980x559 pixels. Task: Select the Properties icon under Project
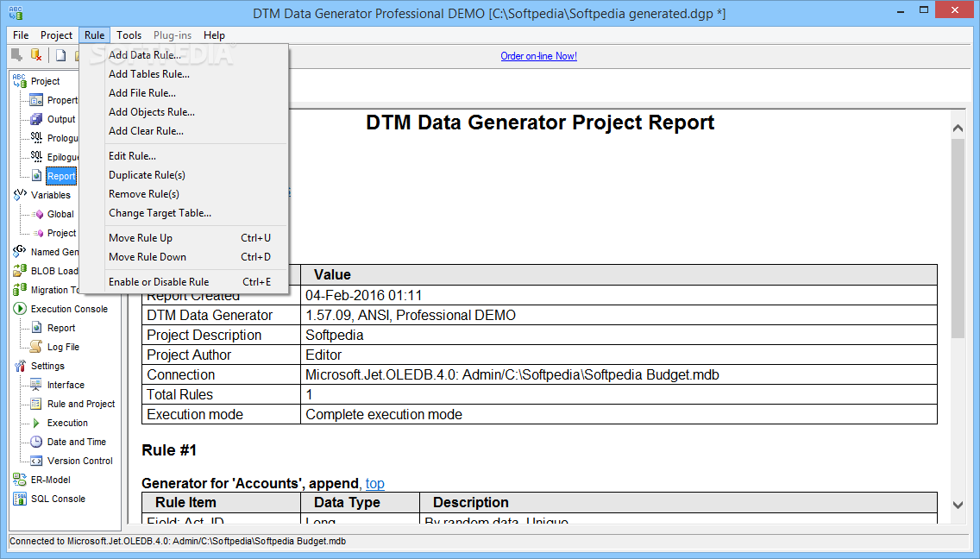click(x=37, y=100)
